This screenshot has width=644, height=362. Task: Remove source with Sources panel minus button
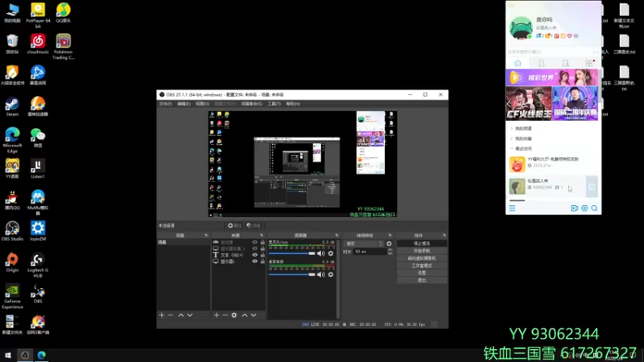225,315
